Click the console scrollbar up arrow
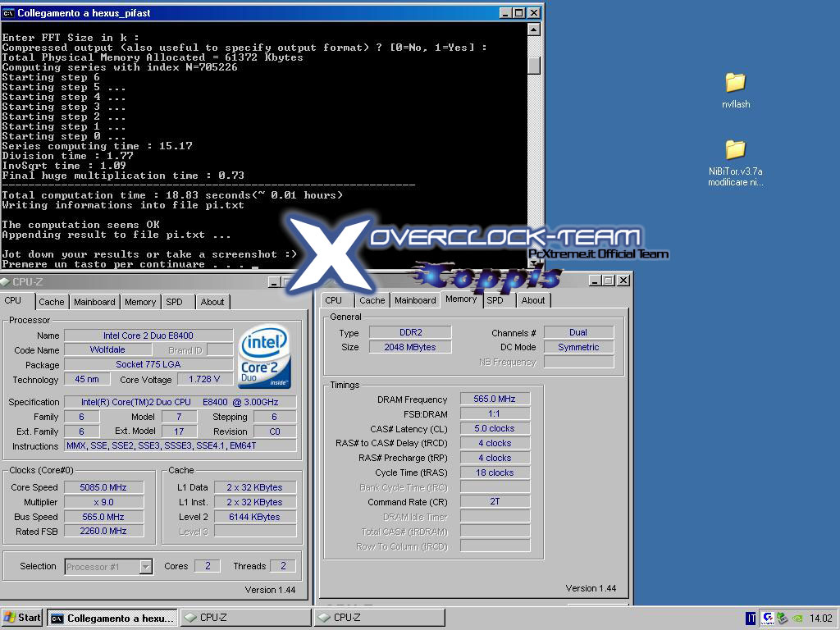The width and height of the screenshot is (840, 630). [533, 30]
